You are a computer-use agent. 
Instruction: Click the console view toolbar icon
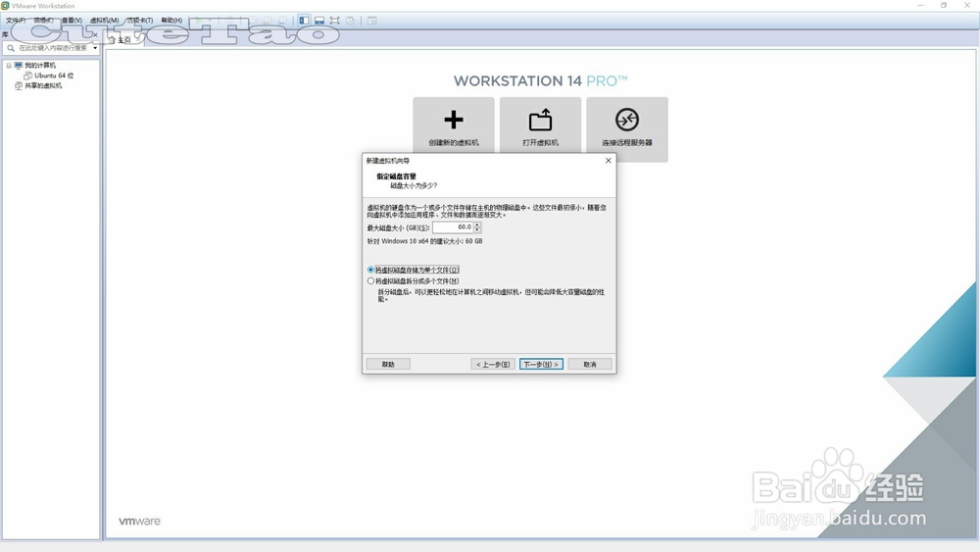click(x=371, y=21)
